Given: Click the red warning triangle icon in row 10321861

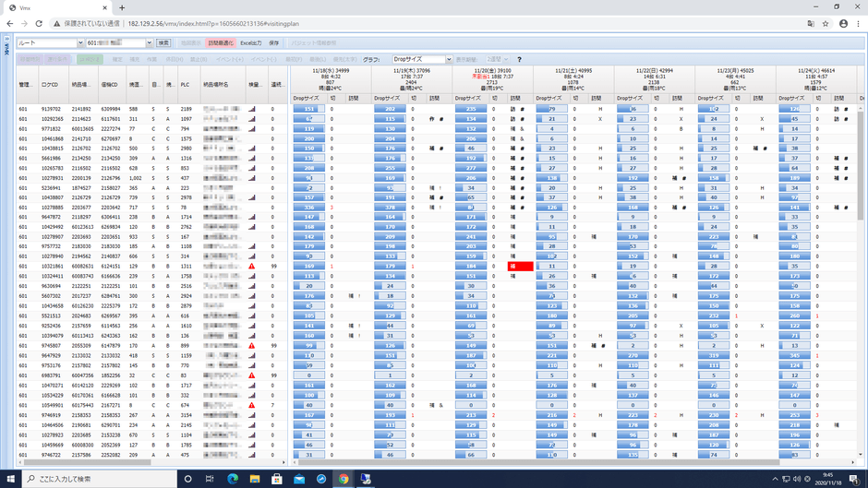Looking at the screenshot, I should 252,267.
